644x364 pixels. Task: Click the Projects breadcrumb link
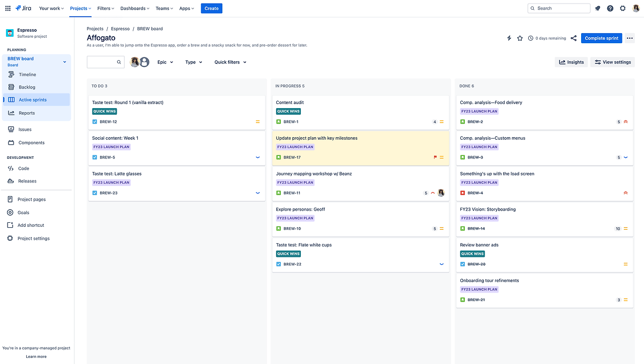pyautogui.click(x=95, y=29)
